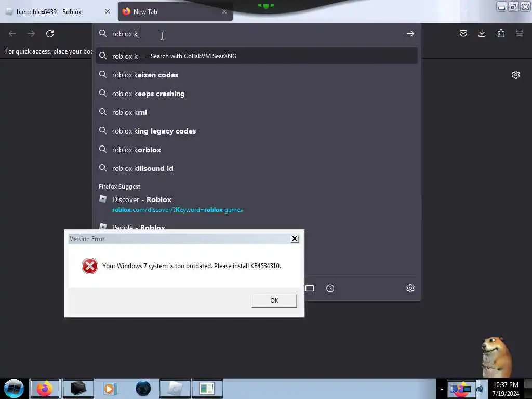Click the history clock search shortcut
The height and width of the screenshot is (399, 532).
point(330,288)
